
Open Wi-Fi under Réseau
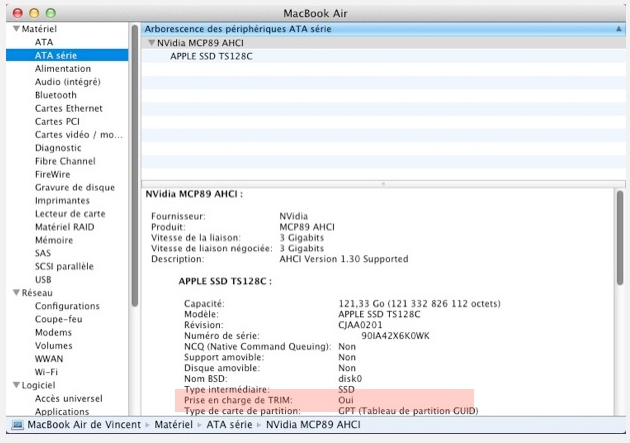[x=46, y=372]
